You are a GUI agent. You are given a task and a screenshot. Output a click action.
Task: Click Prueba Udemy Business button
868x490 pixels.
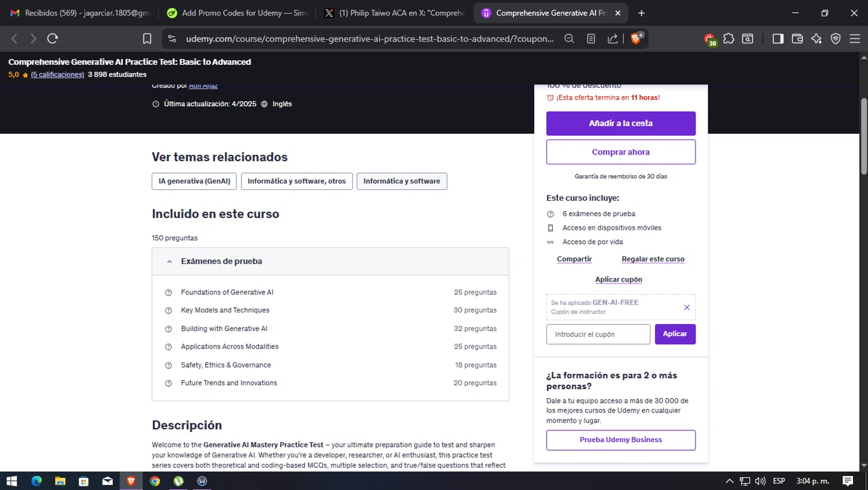coord(621,440)
